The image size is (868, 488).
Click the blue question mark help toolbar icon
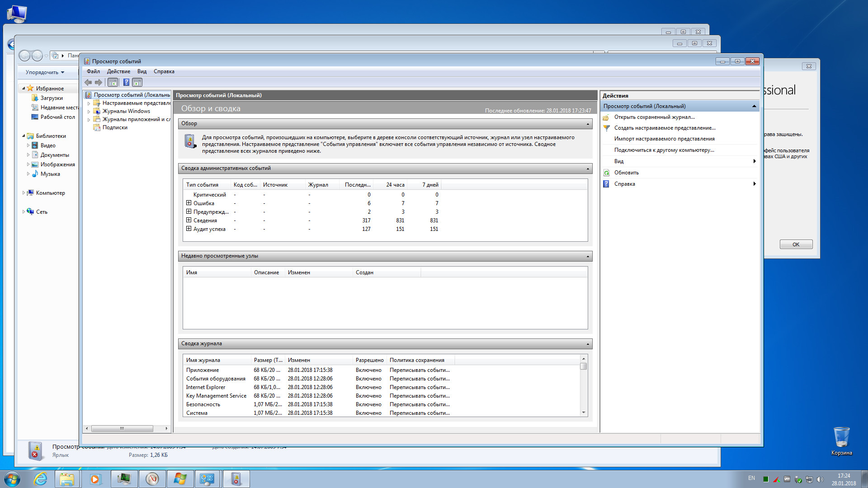[126, 82]
